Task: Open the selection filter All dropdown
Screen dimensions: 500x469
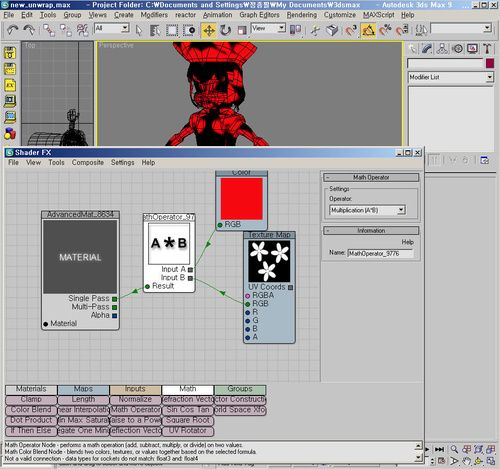Action: [112, 29]
